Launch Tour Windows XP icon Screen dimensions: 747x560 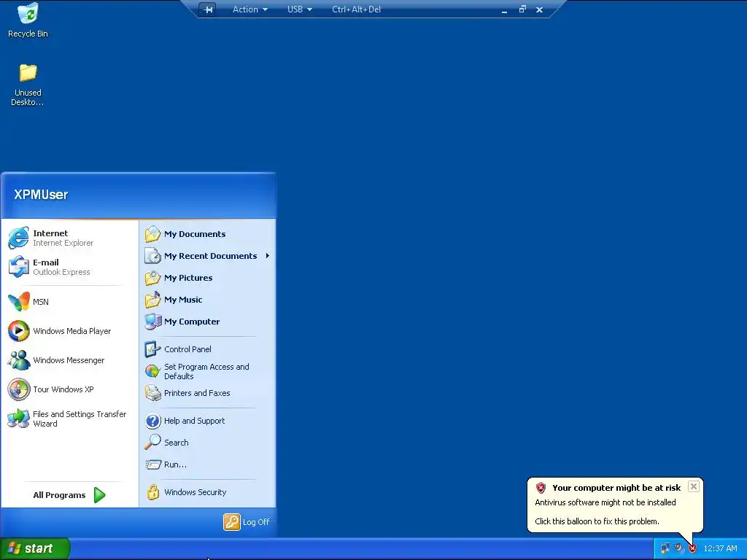(x=18, y=389)
